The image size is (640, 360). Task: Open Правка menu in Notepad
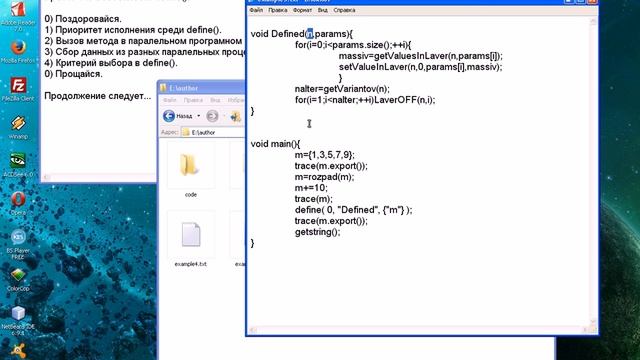[278, 10]
